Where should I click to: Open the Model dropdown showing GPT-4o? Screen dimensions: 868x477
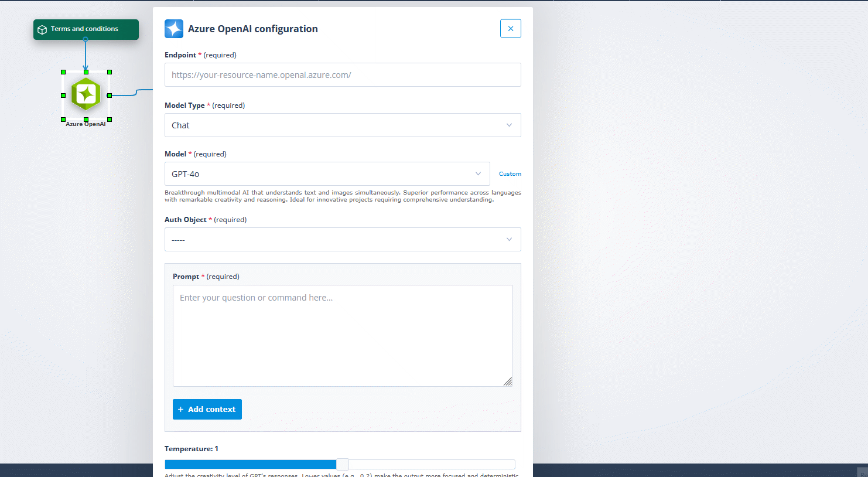327,174
